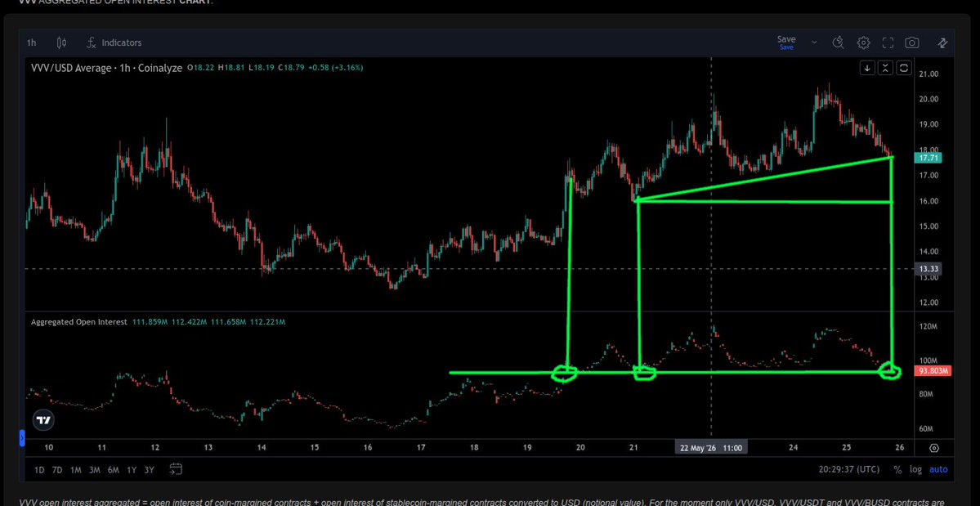Screen dimensions: 980x506
Task: Click the 22 May '26 11:00 time label
Action: (x=711, y=448)
